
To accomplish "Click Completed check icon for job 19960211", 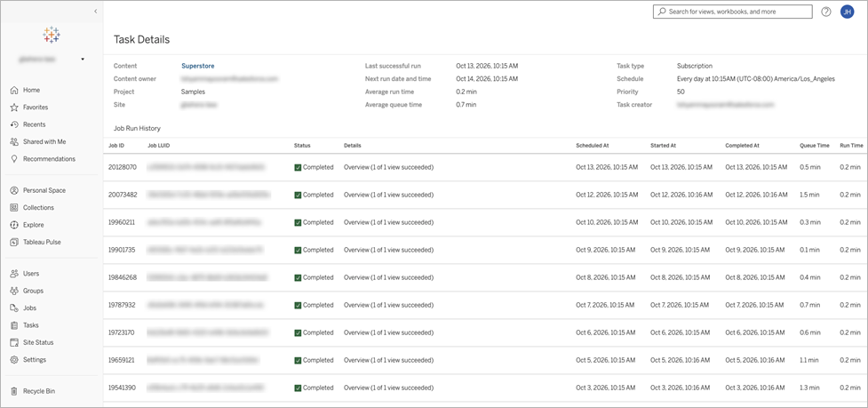I will click(298, 222).
